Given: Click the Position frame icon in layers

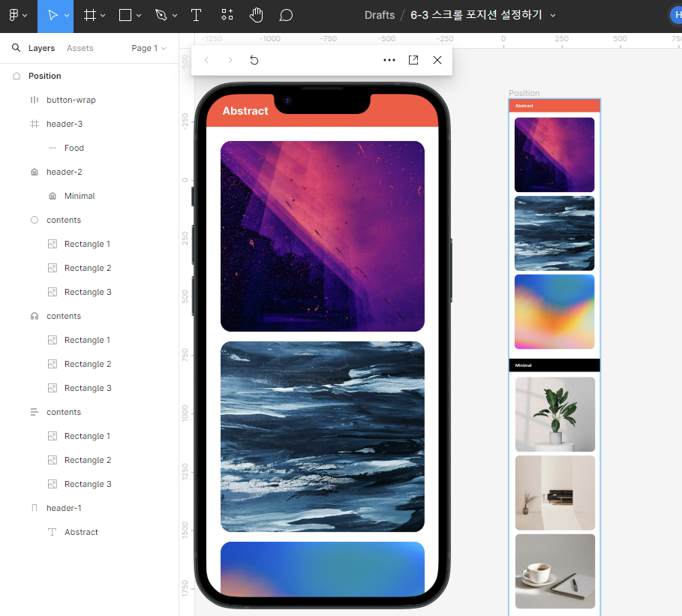Looking at the screenshot, I should (x=17, y=76).
